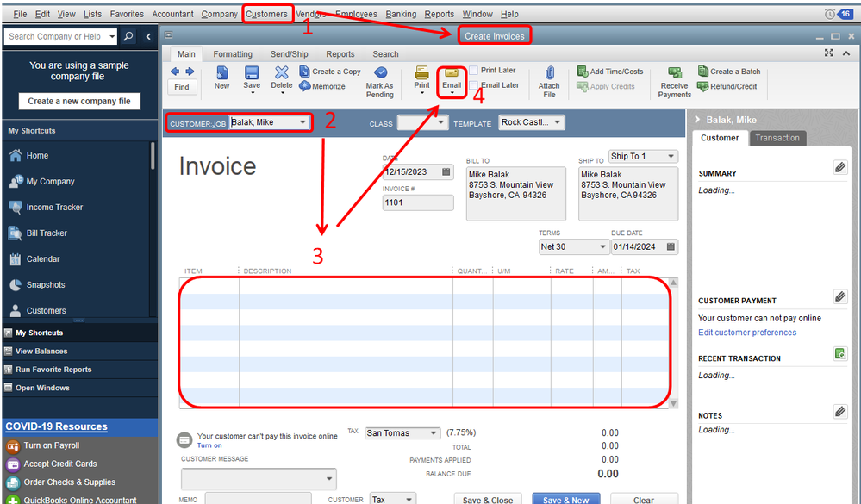Image resolution: width=861 pixels, height=504 pixels.
Task: Click Create a Batch icon
Action: [703, 71]
